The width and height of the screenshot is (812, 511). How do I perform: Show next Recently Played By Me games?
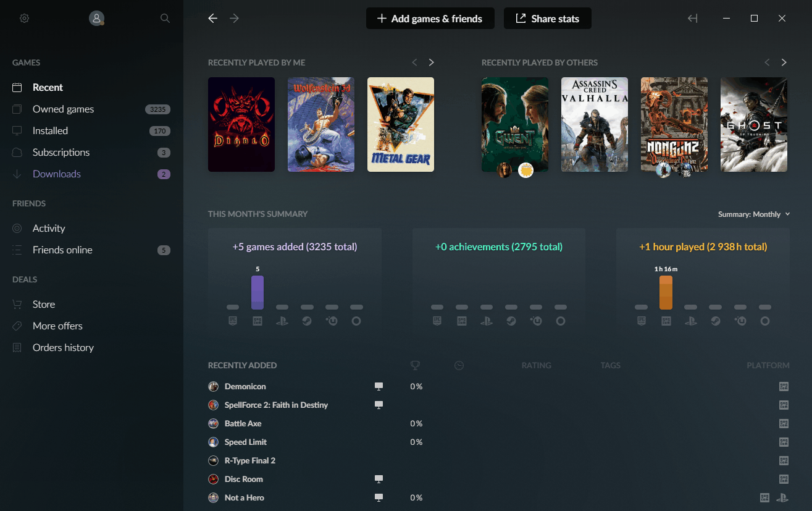[431, 62]
